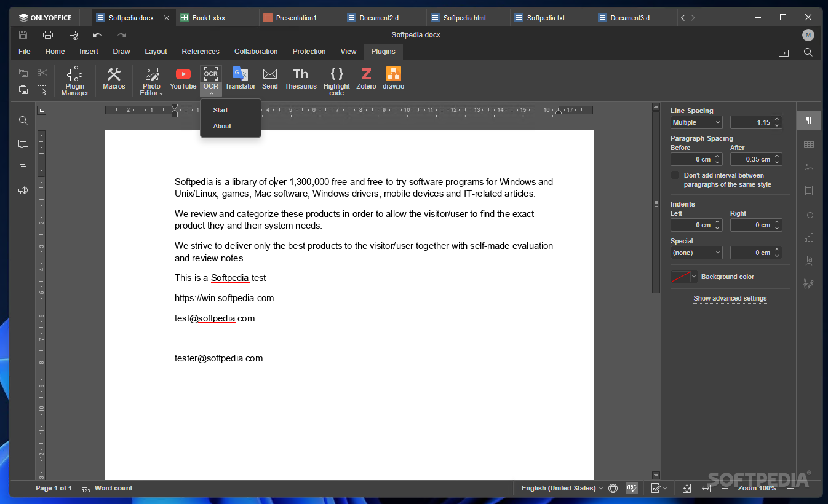828x504 pixels.
Task: Open the Macros tool
Action: point(114,78)
